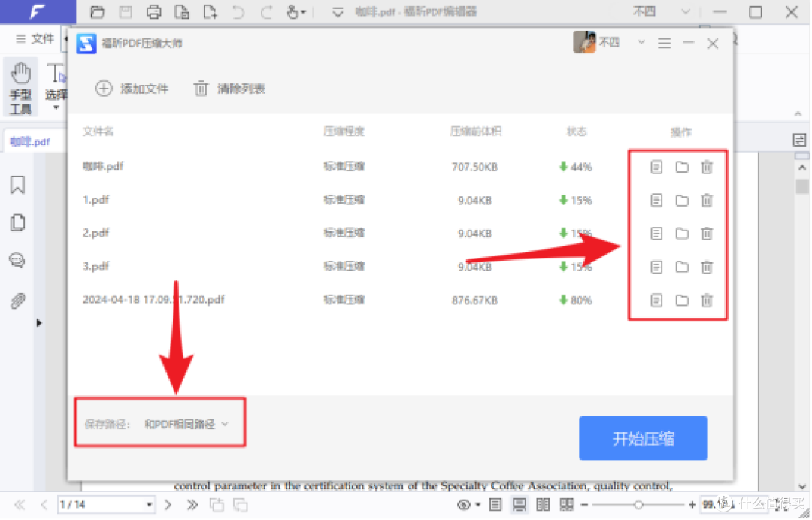Open the compressor user account dropdown arrow
The height and width of the screenshot is (520, 812).
click(641, 42)
